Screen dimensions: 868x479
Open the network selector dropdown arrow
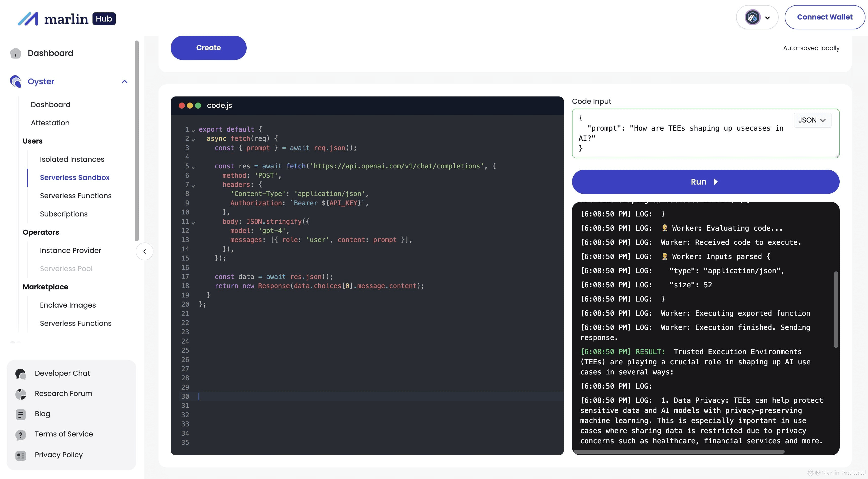point(767,18)
